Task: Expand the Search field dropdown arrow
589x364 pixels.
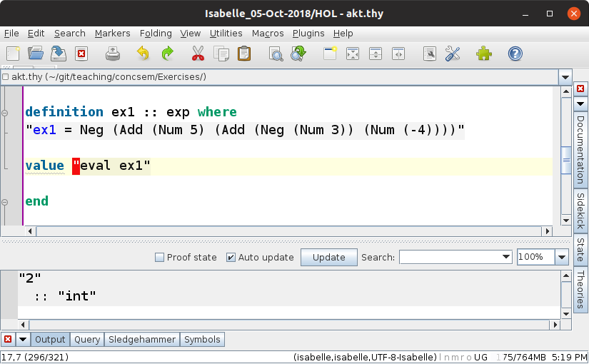Action: [506, 258]
